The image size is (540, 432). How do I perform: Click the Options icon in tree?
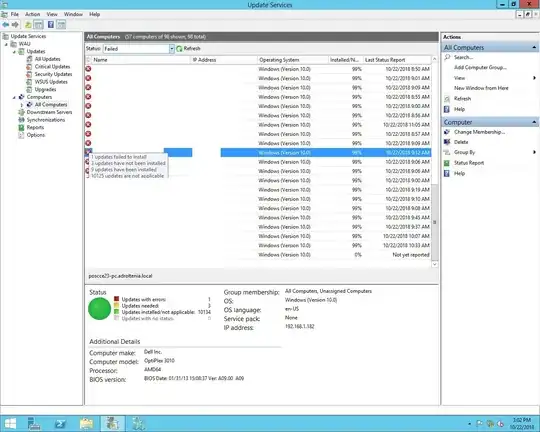[x=21, y=135]
